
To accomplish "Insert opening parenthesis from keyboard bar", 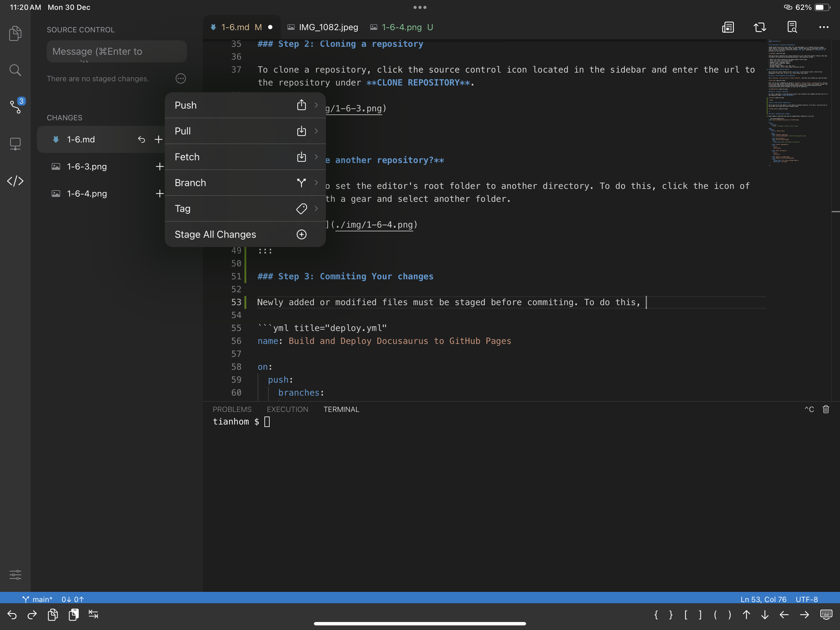I will 715,614.
